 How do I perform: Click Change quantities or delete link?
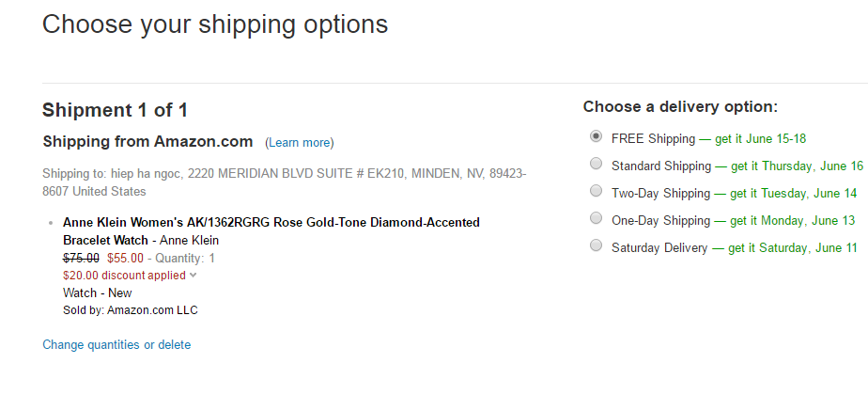click(x=116, y=345)
